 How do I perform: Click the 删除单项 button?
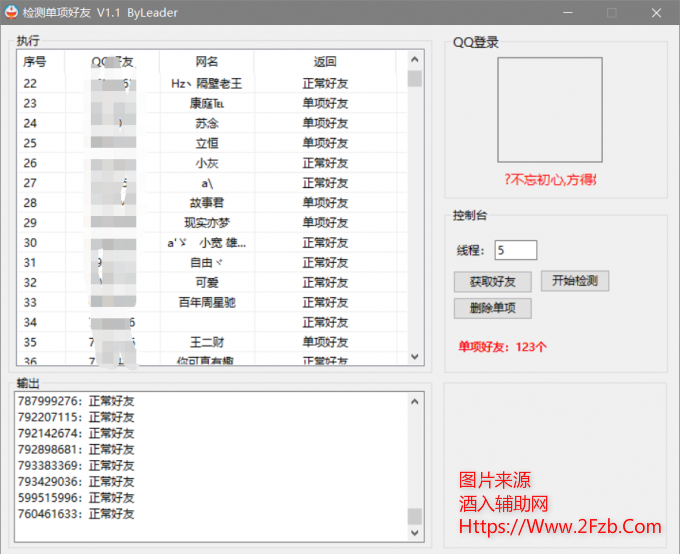tap(492, 308)
